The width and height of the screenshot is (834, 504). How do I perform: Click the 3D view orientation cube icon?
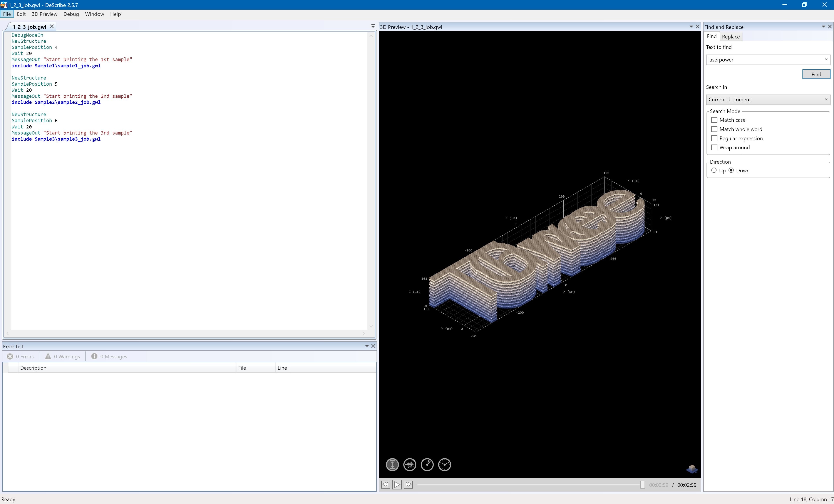(692, 469)
